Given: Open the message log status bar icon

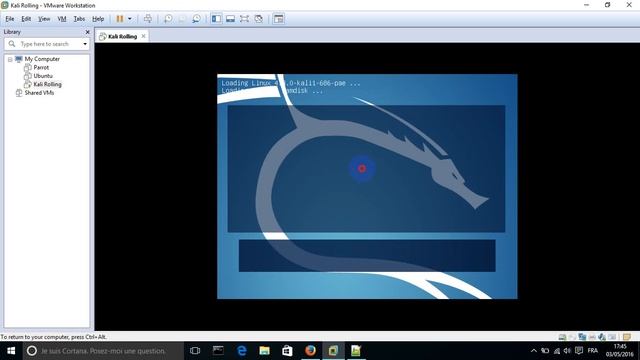Looking at the screenshot, I should [627, 337].
